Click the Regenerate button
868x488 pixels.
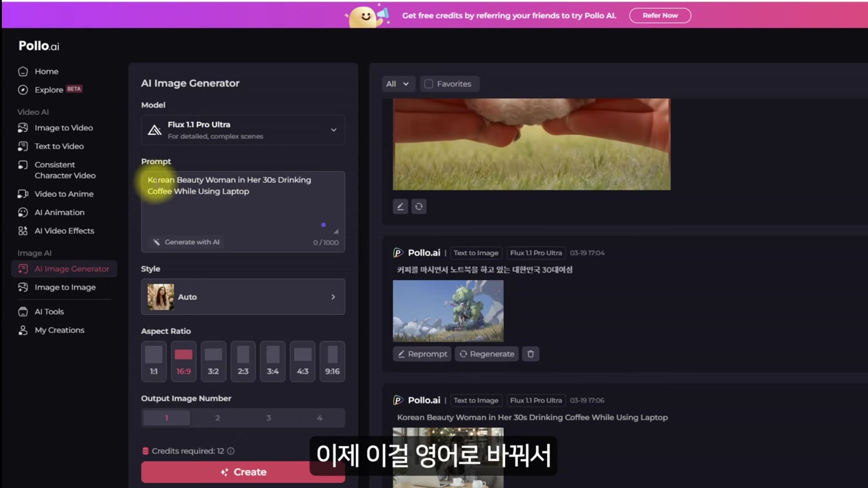point(487,354)
